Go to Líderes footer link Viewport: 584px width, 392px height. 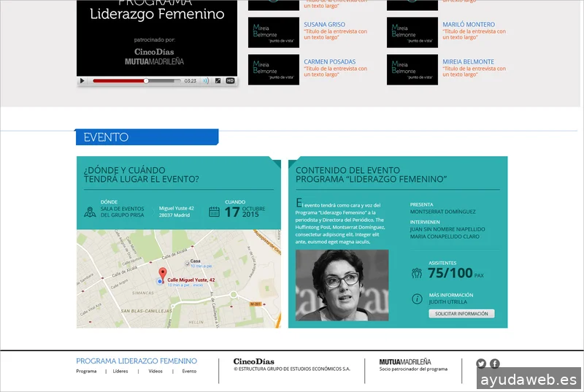(x=120, y=371)
